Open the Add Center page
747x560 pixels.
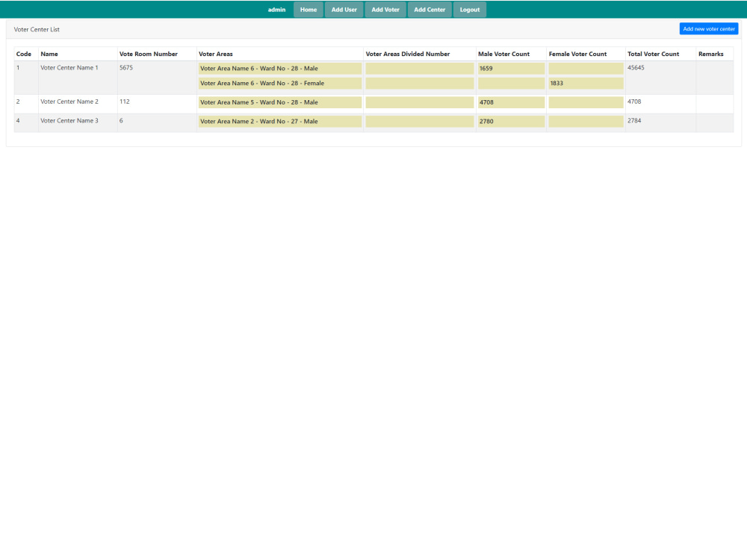[430, 10]
